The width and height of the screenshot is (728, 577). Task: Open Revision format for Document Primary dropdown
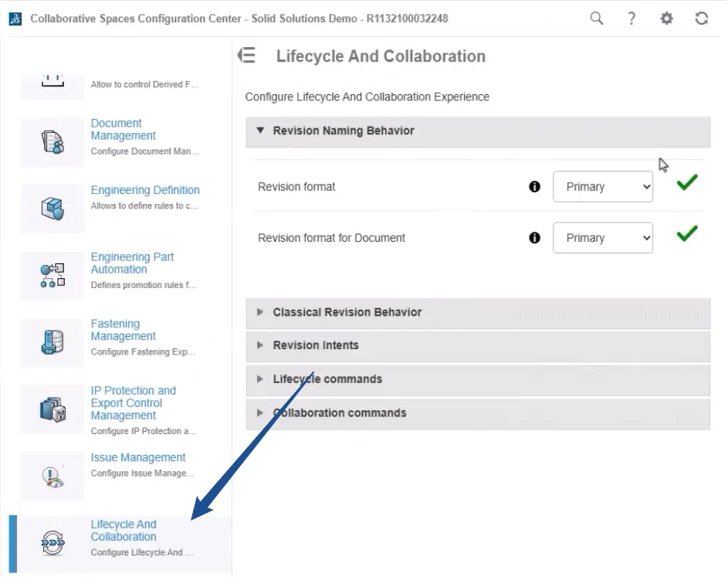click(x=603, y=238)
